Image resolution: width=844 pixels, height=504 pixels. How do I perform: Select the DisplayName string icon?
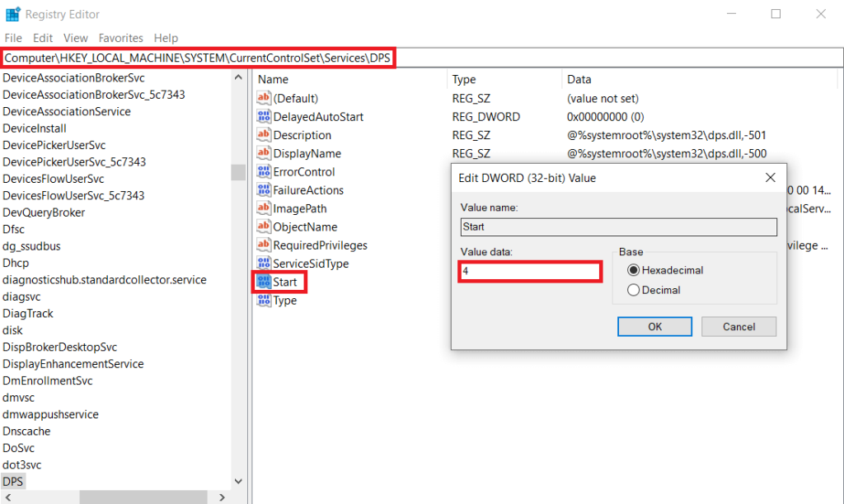[x=263, y=152]
